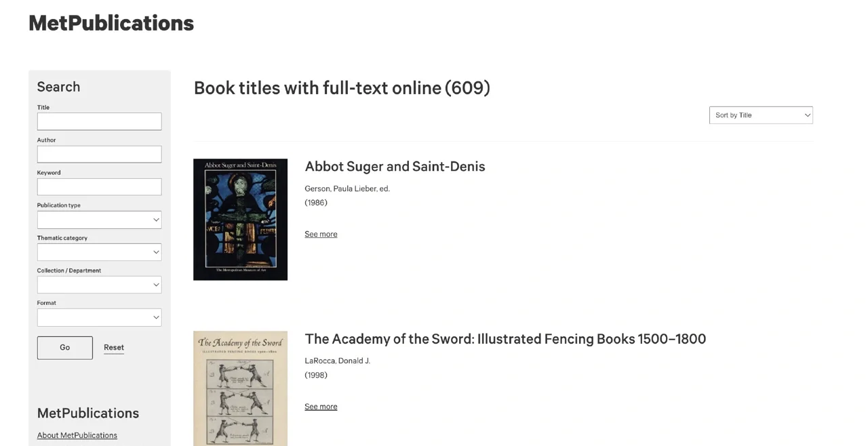
Task: Submit search with the Go button
Action: click(x=65, y=348)
